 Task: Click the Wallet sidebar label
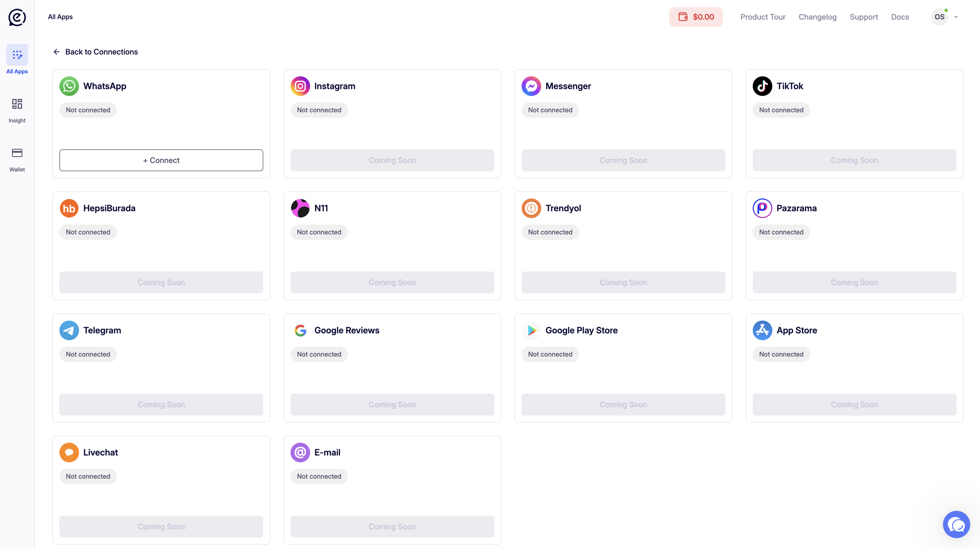[17, 170]
